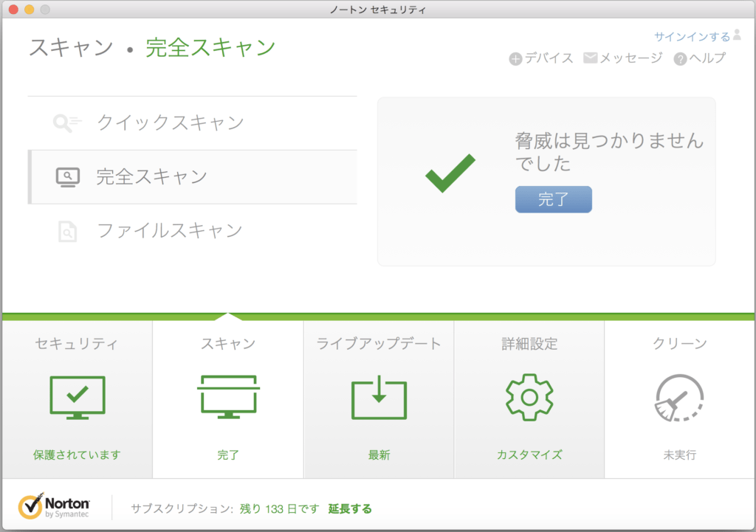Viewport: 756px width, 532px height.
Task: Click the スキャン breadcrumb heading
Action: click(71, 48)
